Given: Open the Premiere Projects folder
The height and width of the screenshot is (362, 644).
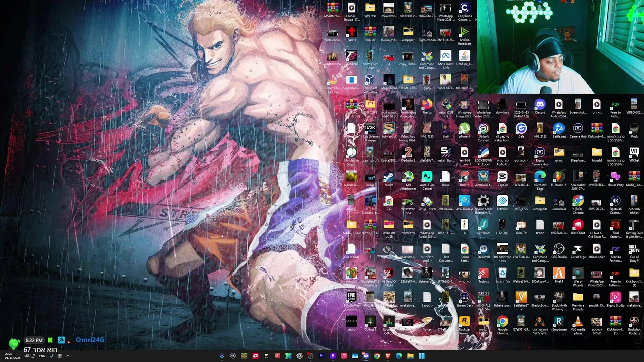Looking at the screenshot, I should tap(578, 301).
